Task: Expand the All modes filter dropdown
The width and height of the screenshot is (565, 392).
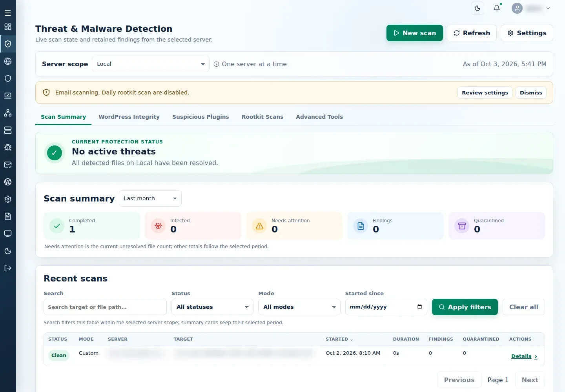Action: click(x=299, y=307)
